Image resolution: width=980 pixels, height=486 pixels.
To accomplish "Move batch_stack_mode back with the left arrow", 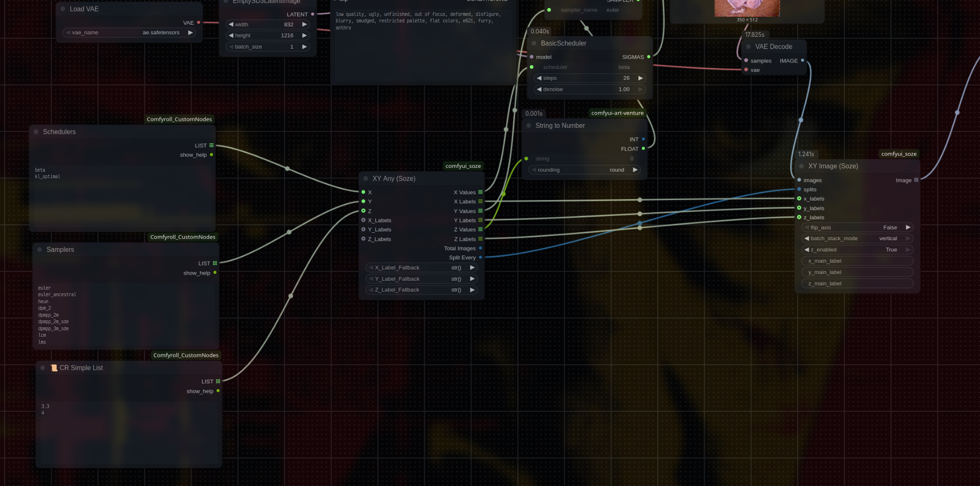I will coord(806,238).
